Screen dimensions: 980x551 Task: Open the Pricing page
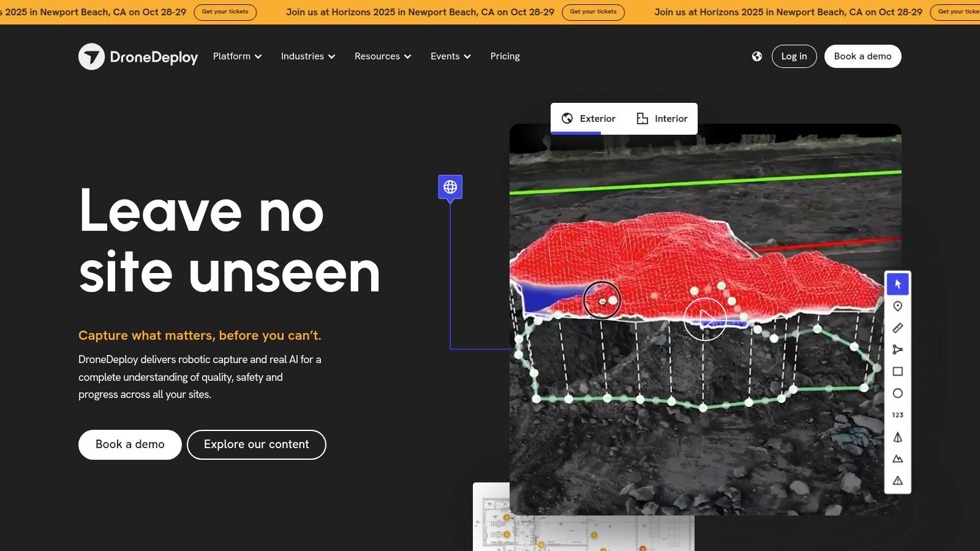point(505,56)
